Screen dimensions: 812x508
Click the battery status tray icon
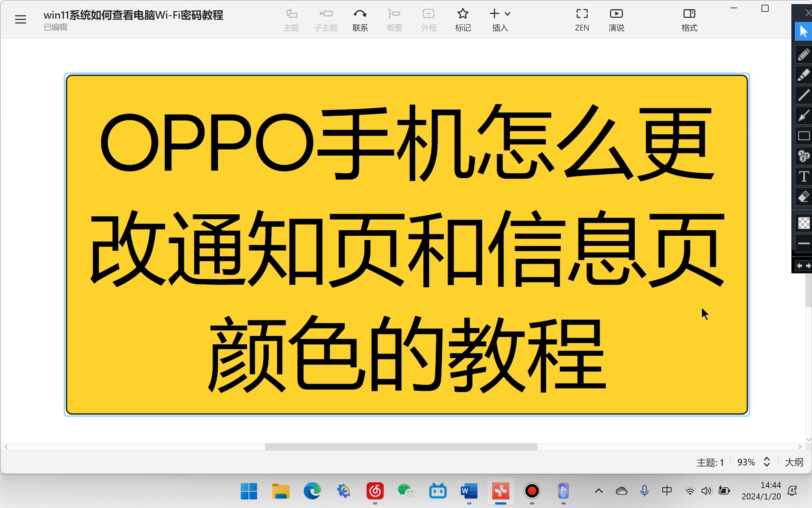coord(724,491)
